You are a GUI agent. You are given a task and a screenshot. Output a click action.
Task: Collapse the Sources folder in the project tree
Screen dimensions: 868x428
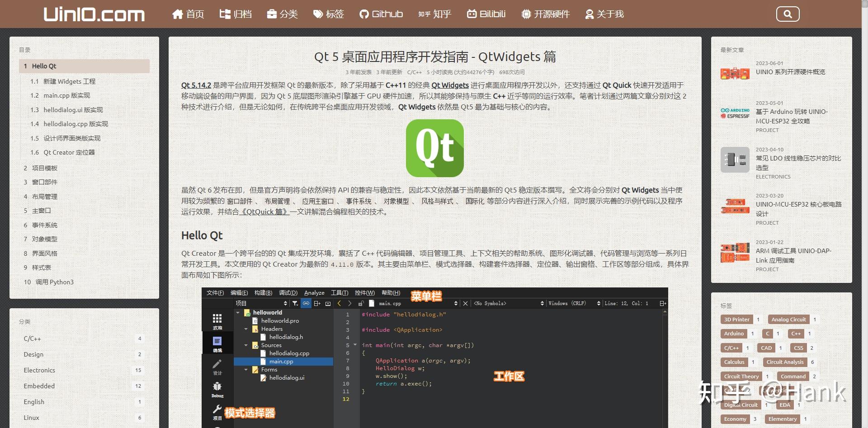[245, 345]
